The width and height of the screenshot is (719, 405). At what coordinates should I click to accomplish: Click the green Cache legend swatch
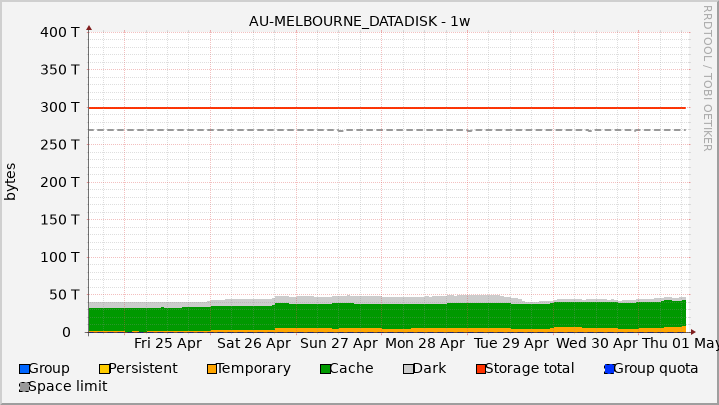click(325, 369)
